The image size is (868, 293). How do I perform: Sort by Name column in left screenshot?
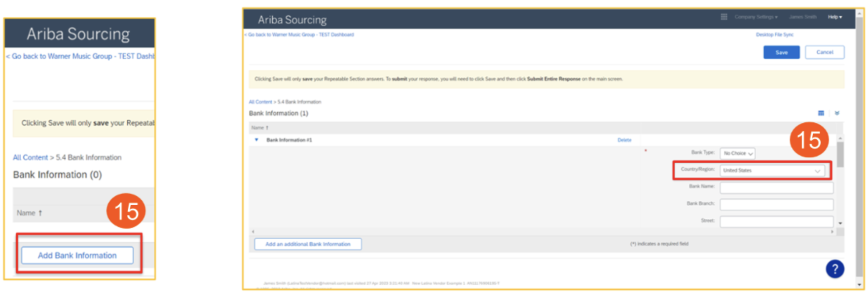point(30,213)
